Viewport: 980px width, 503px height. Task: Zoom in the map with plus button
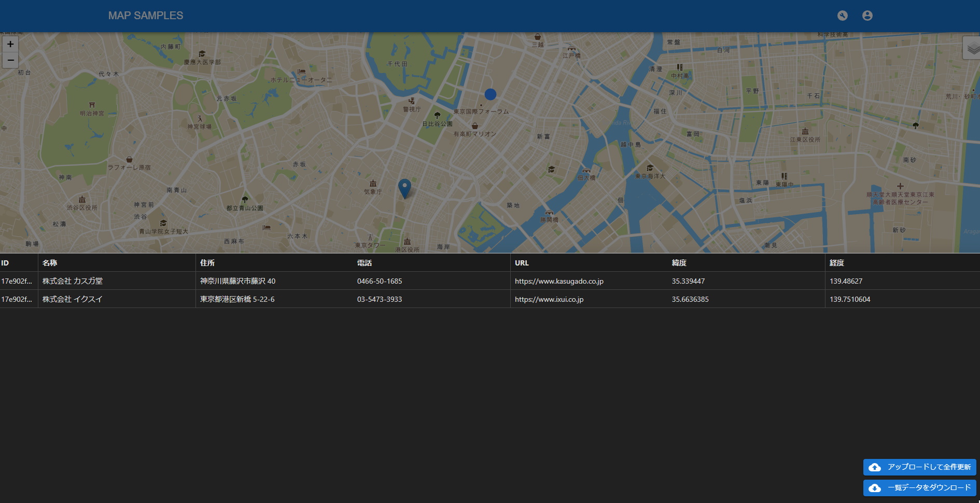10,44
